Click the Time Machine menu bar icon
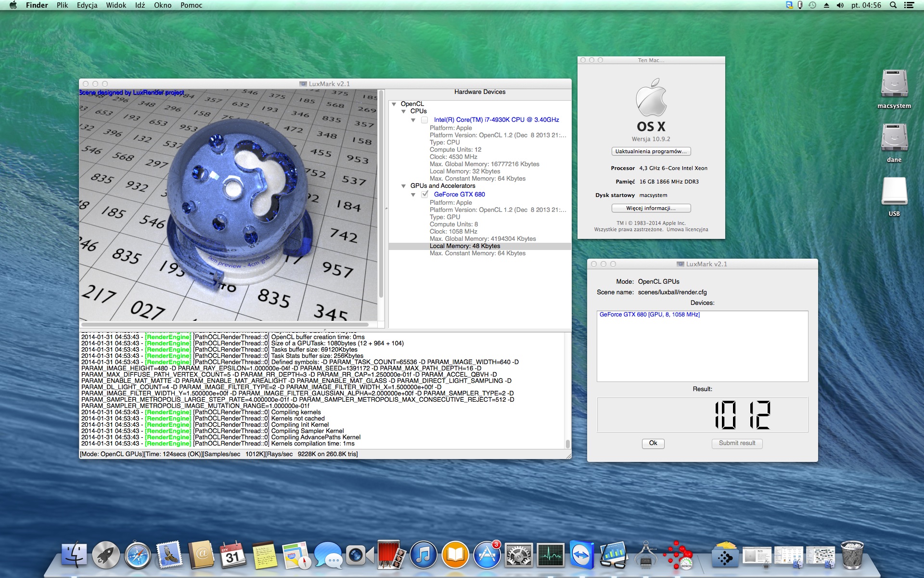The width and height of the screenshot is (924, 578). click(813, 5)
